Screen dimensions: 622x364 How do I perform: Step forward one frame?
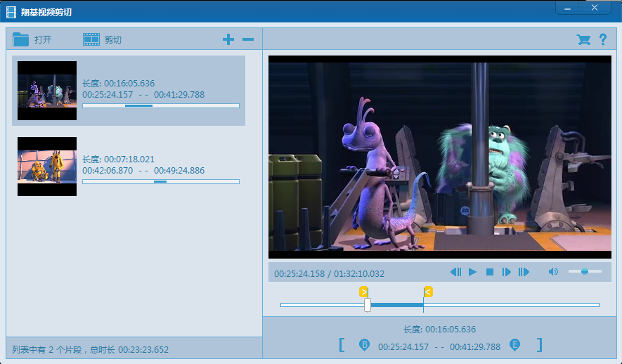(506, 273)
